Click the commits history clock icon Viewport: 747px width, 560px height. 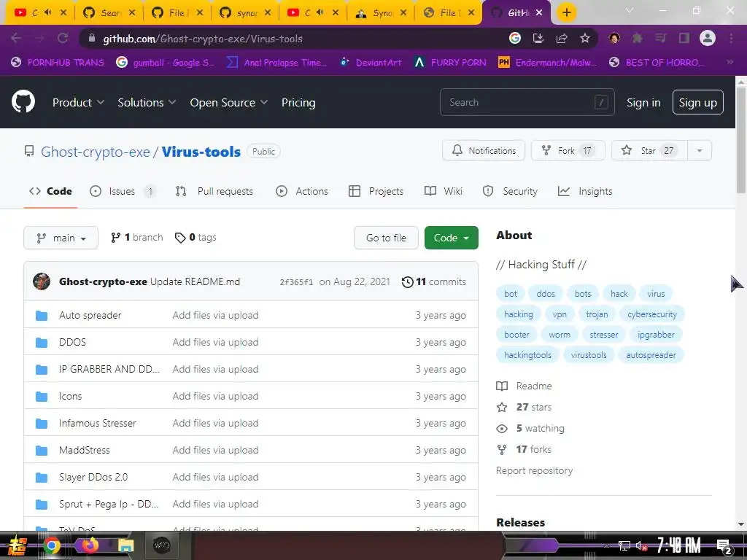pyautogui.click(x=407, y=282)
